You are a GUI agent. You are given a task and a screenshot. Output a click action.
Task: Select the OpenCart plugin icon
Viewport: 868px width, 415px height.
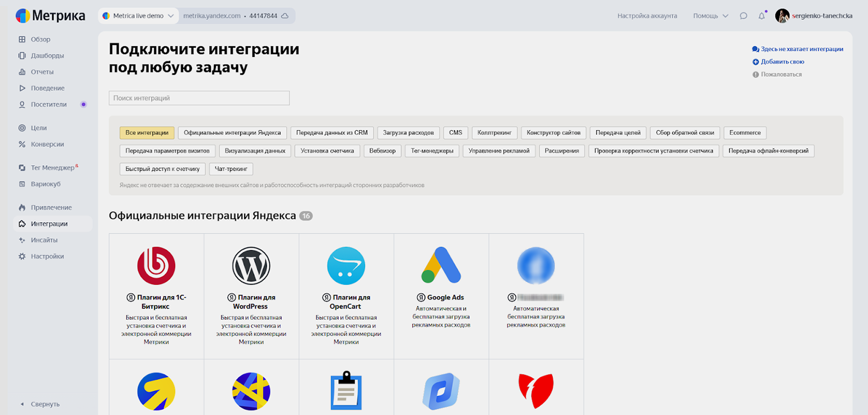click(x=346, y=266)
